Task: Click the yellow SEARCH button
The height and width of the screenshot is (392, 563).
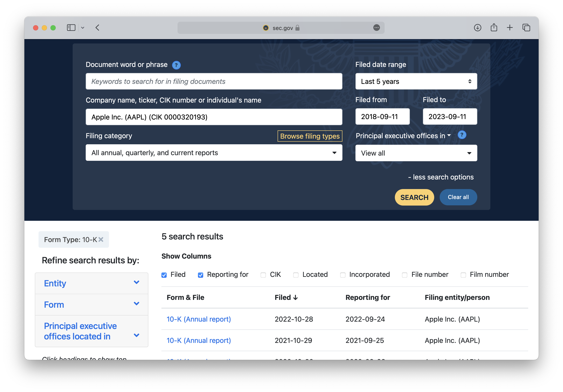Action: pos(414,197)
